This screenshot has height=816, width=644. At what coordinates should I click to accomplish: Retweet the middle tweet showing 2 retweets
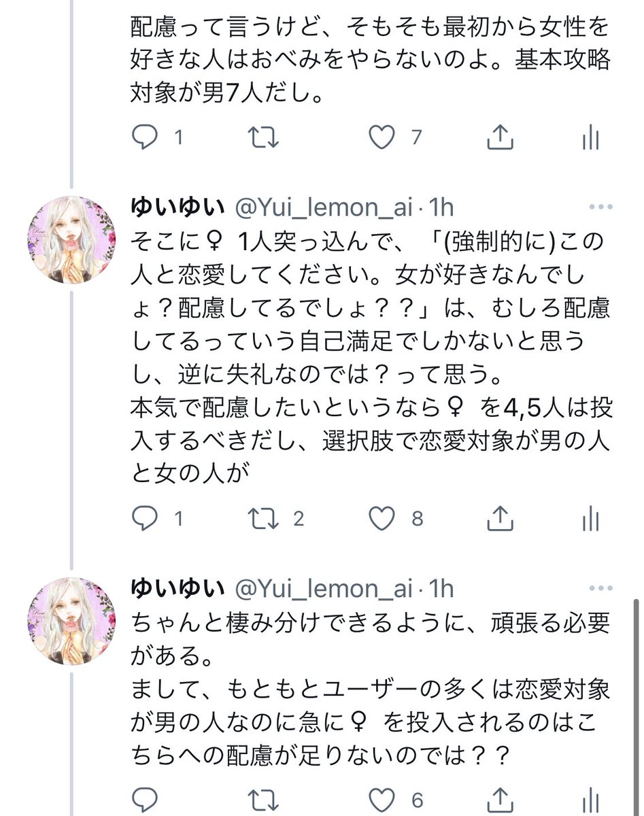click(263, 520)
